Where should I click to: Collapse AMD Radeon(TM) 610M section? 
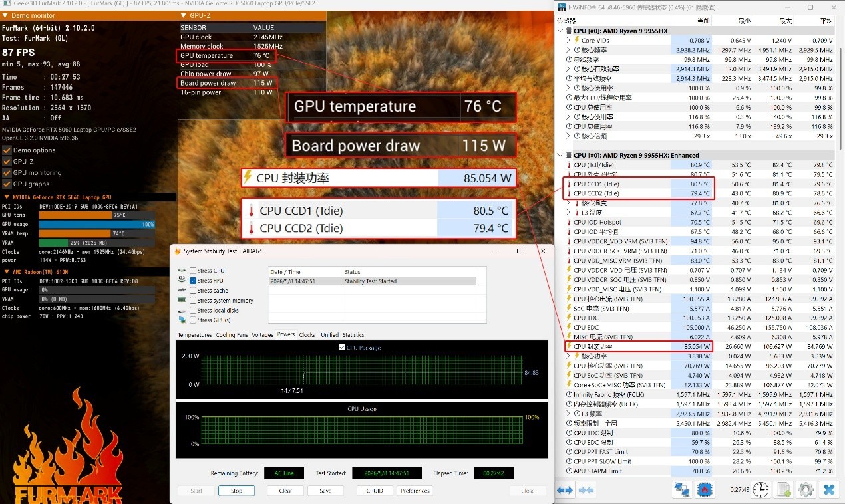tap(6, 272)
